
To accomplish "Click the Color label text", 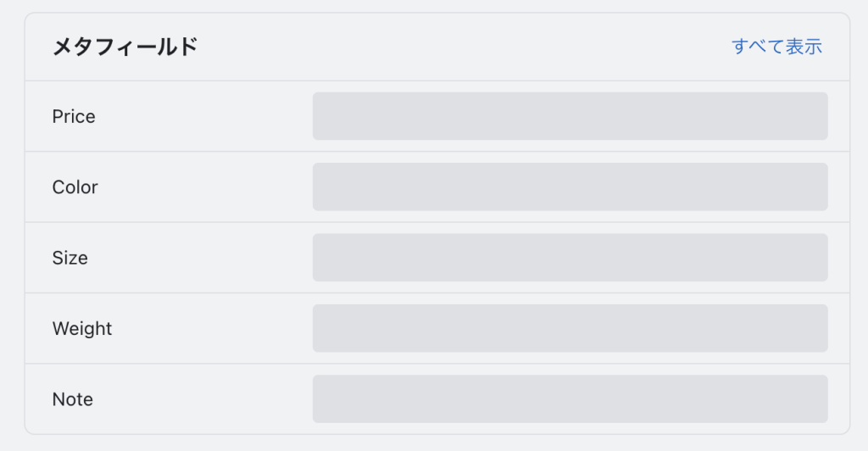I will pos(75,187).
